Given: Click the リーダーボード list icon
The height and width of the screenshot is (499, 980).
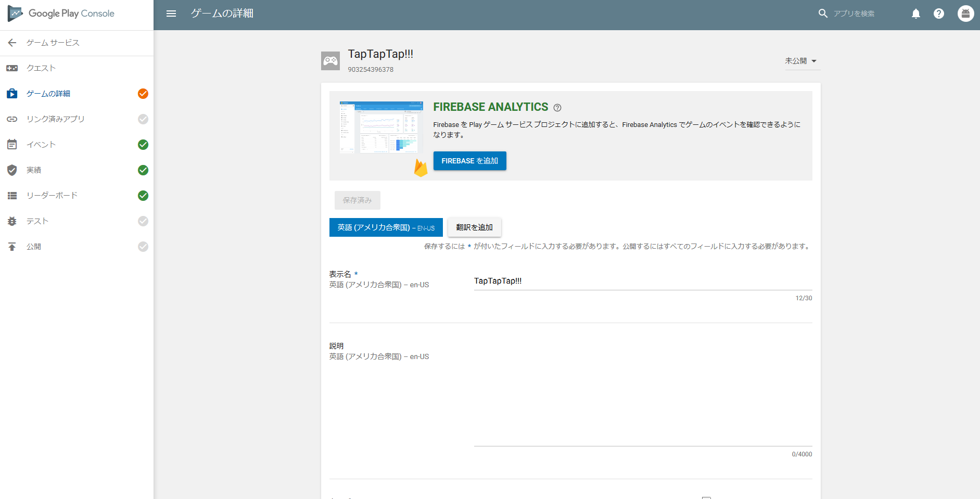Looking at the screenshot, I should click(12, 196).
